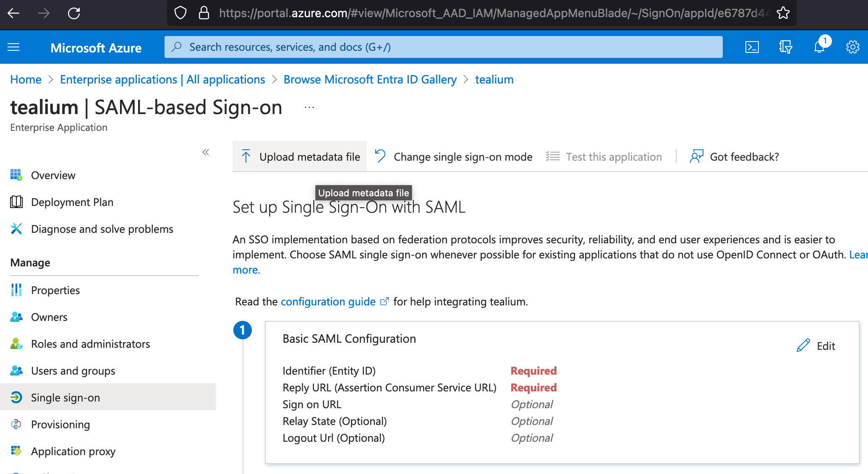Open more options ellipsis beside title
The width and height of the screenshot is (868, 474).
[x=309, y=107]
